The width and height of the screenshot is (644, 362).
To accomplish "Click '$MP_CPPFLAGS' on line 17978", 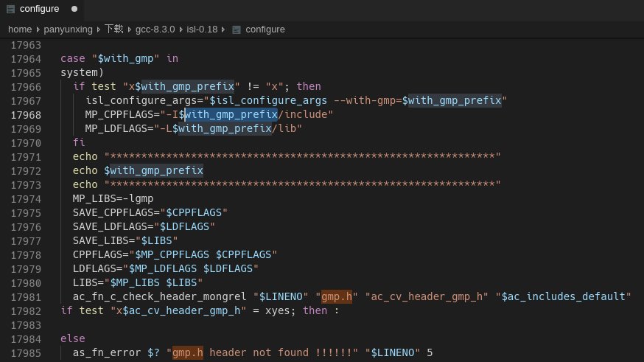I will pos(172,254).
